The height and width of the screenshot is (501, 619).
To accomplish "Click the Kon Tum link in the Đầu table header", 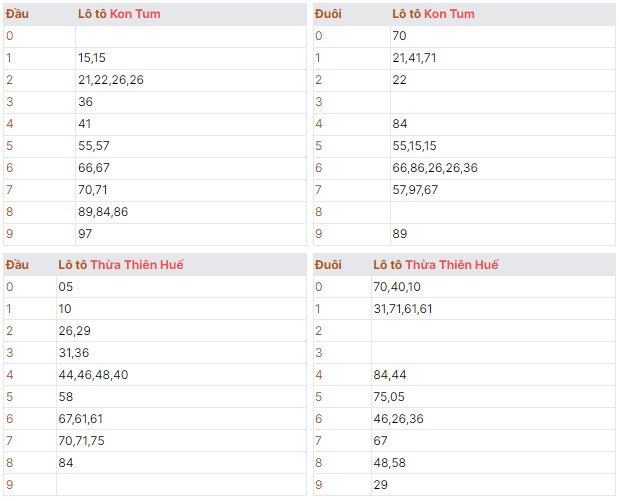I will pos(138,14).
